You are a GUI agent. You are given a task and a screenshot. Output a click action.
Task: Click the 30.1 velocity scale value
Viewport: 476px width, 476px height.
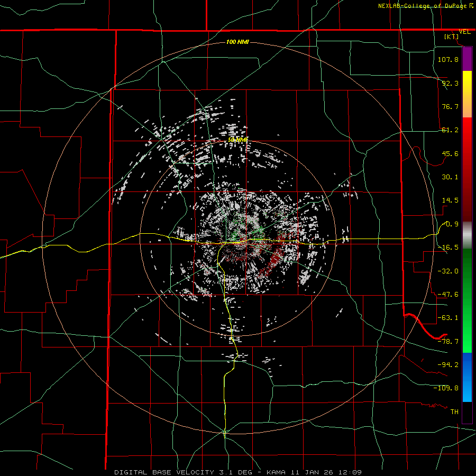click(450, 177)
